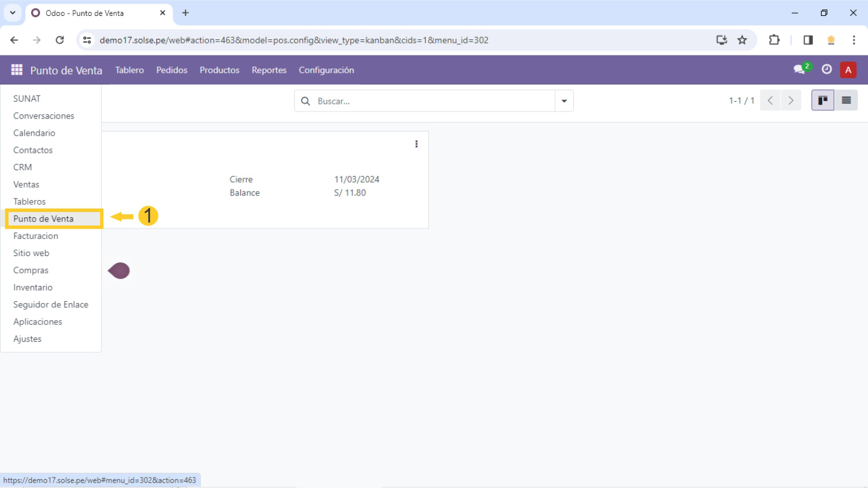Select Punto de Venta in the apps list
Image resolution: width=868 pixels, height=488 pixels.
pos(43,218)
